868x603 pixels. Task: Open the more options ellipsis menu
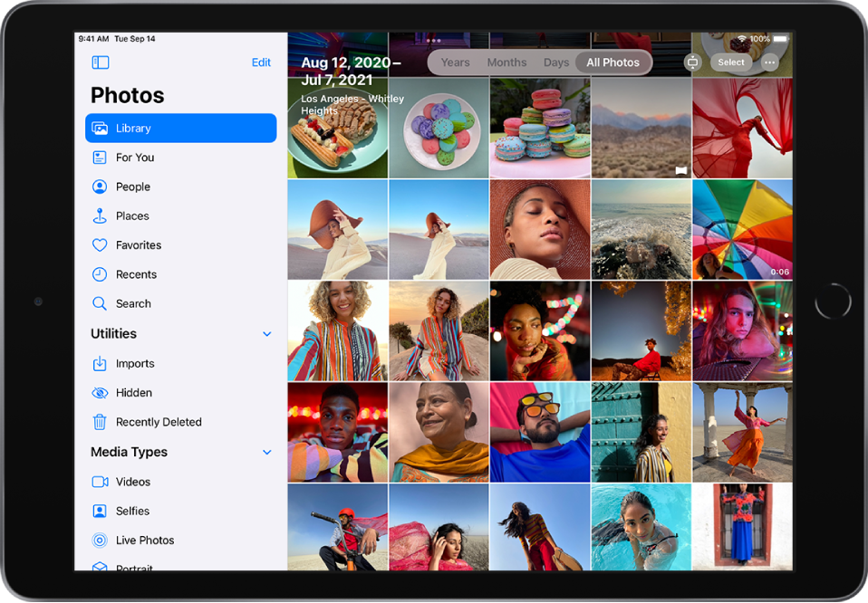[x=770, y=62]
